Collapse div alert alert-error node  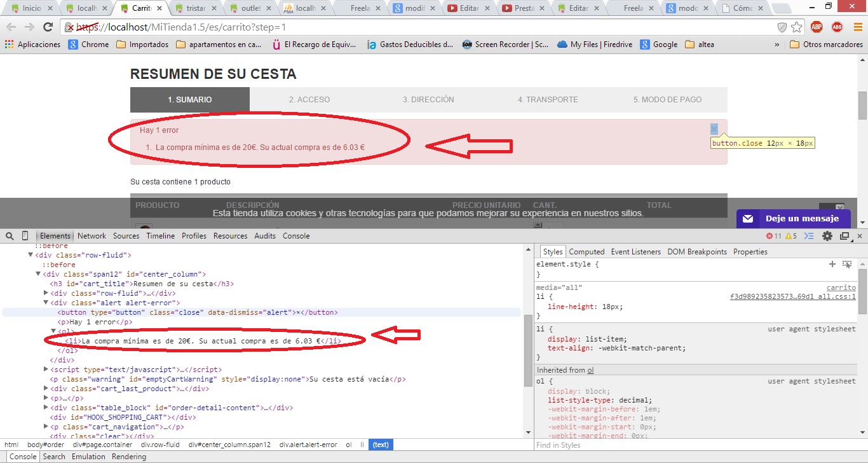pos(46,303)
